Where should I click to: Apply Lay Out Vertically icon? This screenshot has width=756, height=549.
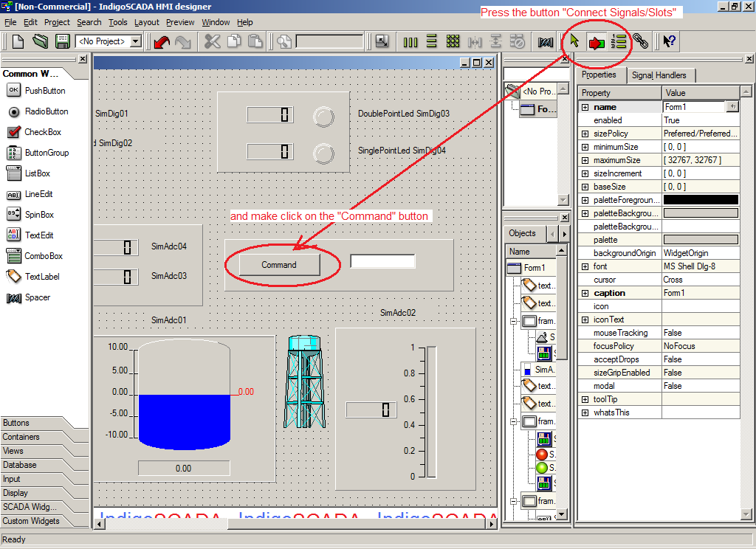pyautogui.click(x=431, y=42)
